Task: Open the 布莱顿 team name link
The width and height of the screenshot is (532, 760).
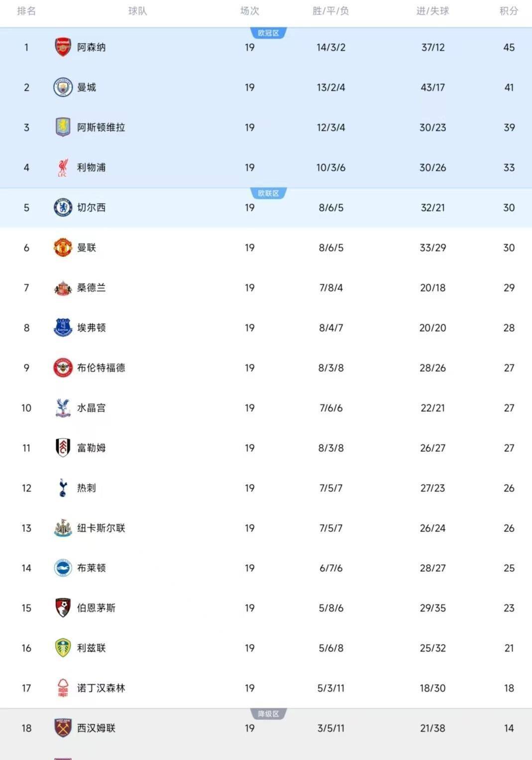Action: pos(91,568)
